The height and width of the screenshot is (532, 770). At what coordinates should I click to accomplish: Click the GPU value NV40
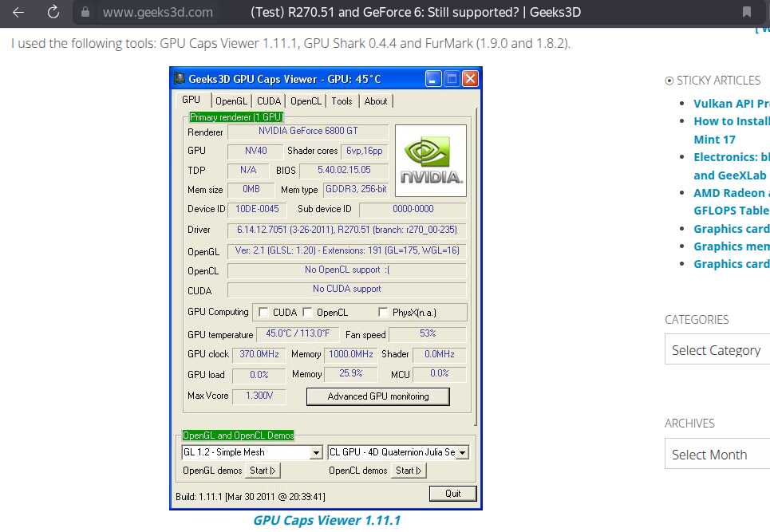pyautogui.click(x=255, y=152)
